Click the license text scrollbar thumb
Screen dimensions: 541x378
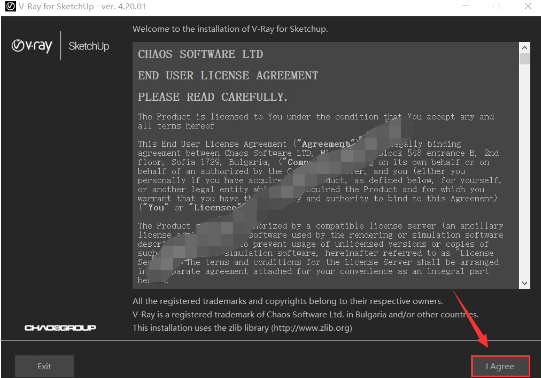tap(524, 58)
